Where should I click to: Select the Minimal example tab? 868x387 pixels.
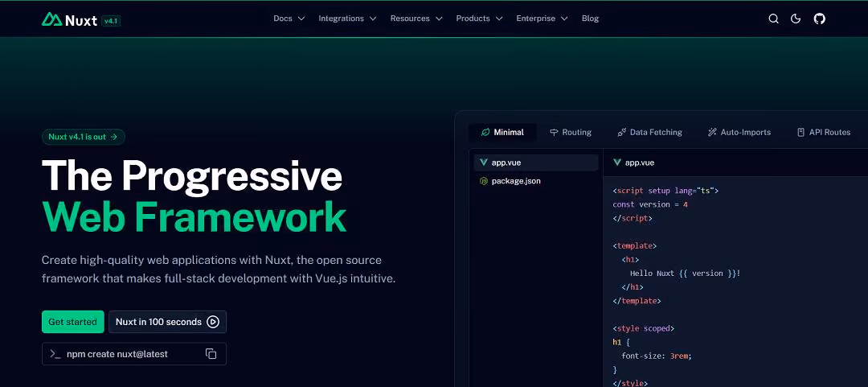click(502, 132)
